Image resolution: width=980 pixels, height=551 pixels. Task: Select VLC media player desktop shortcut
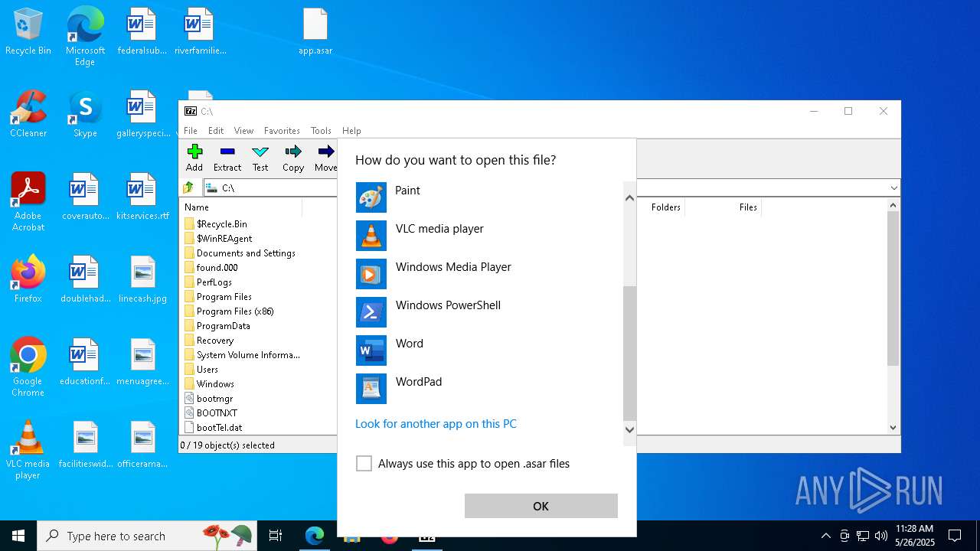pos(28,449)
